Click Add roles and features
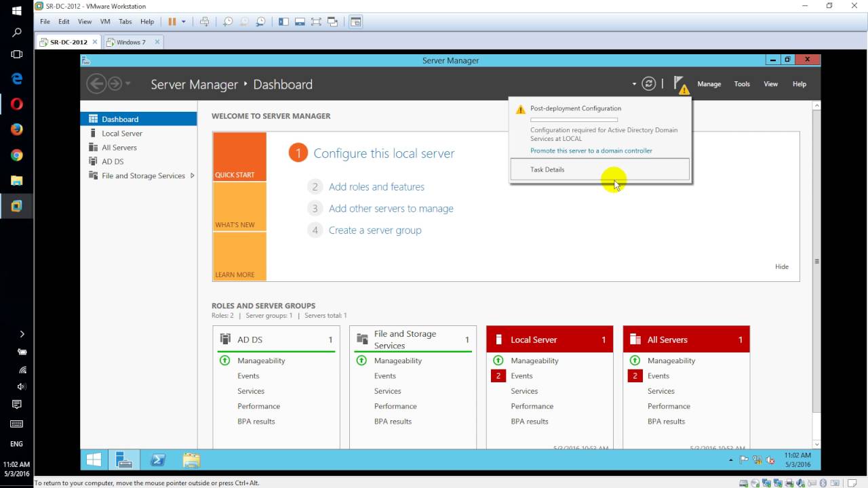The width and height of the screenshot is (868, 488). click(376, 187)
